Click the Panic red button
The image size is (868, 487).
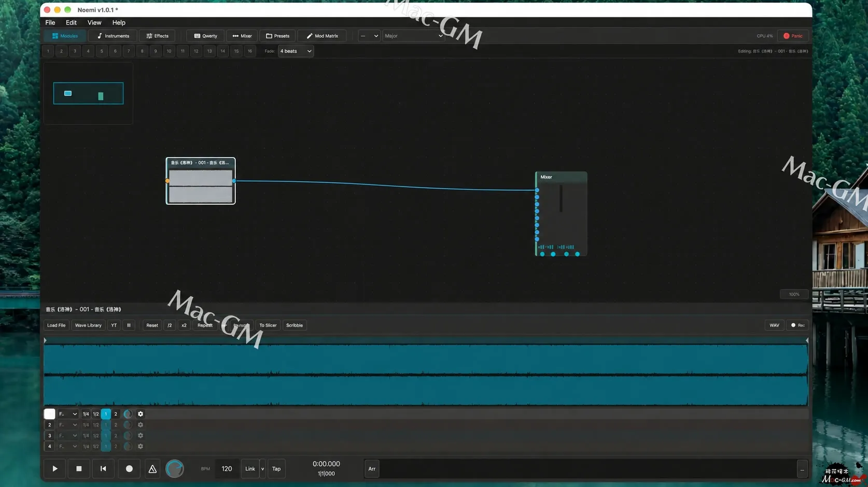793,36
